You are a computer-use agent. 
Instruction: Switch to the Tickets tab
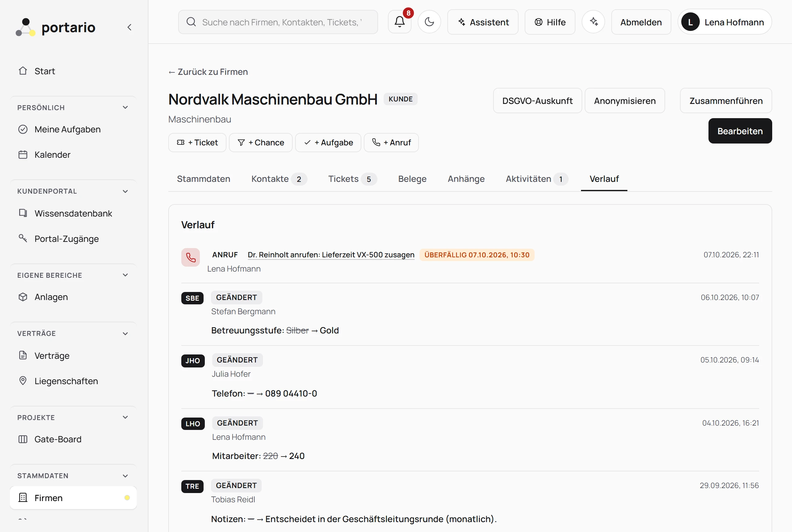click(x=352, y=179)
